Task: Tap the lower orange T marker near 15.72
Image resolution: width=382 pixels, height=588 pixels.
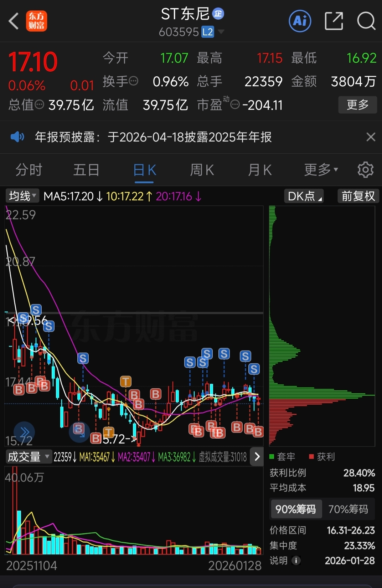Action: [108, 432]
